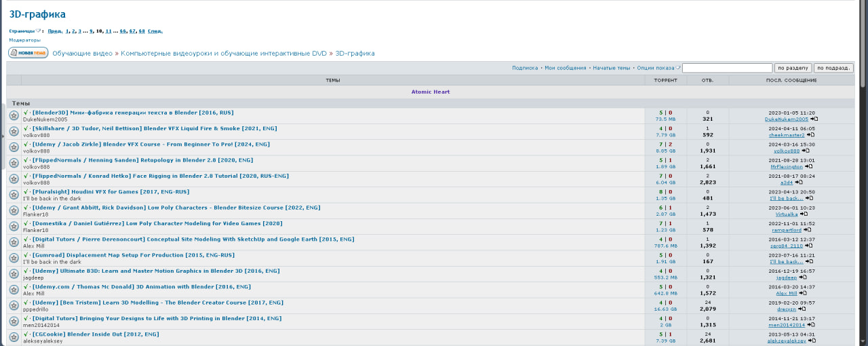The height and width of the screenshot is (346, 868).
Task: Download 7.79 GB torrent for Skillshare Blender VFX
Action: coord(665,135)
